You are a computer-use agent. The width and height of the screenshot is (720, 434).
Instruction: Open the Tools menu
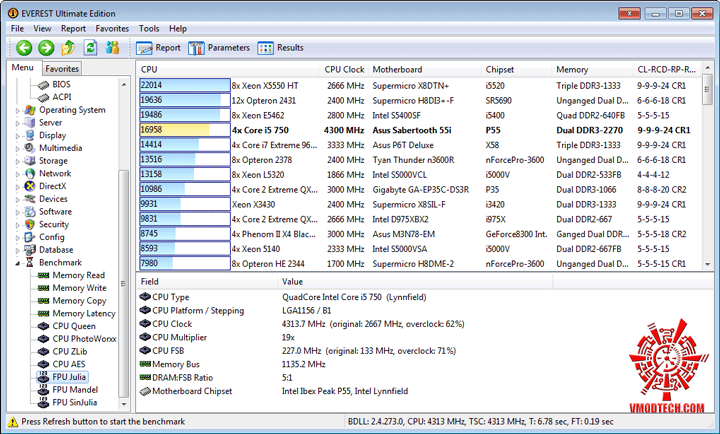[149, 28]
